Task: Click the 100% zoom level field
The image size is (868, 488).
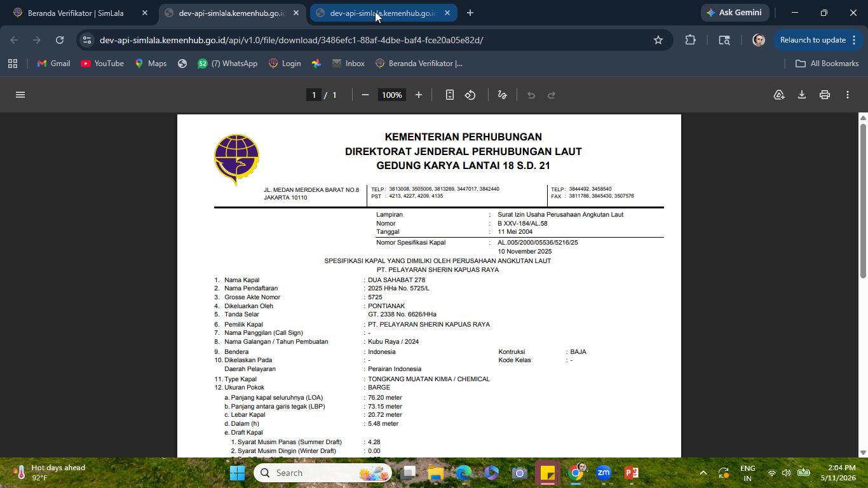Action: (x=392, y=95)
